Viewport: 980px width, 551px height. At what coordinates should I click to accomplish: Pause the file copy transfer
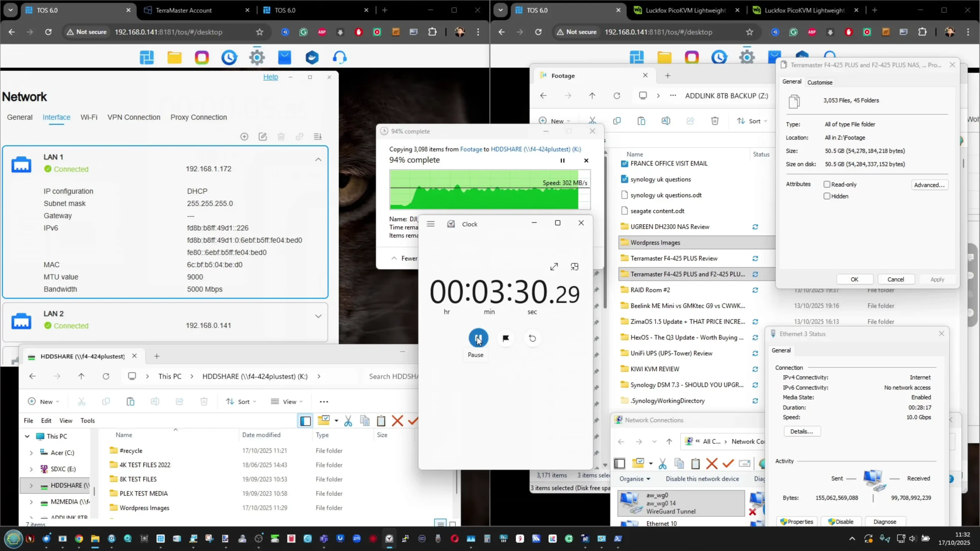562,161
